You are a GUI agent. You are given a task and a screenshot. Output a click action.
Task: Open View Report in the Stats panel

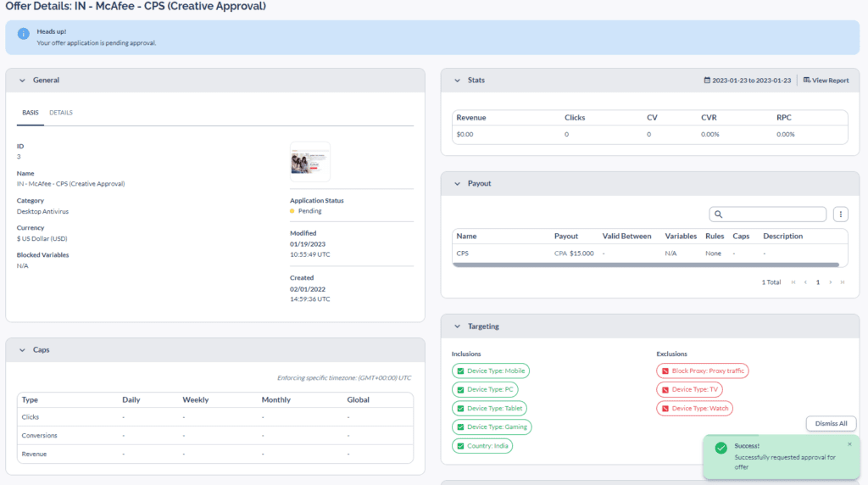click(826, 81)
